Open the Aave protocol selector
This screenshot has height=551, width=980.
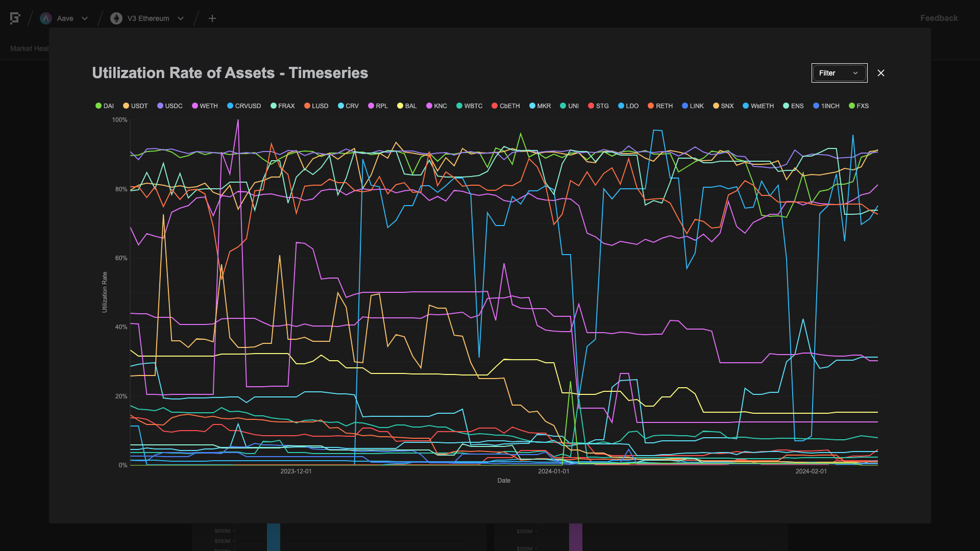pos(64,18)
